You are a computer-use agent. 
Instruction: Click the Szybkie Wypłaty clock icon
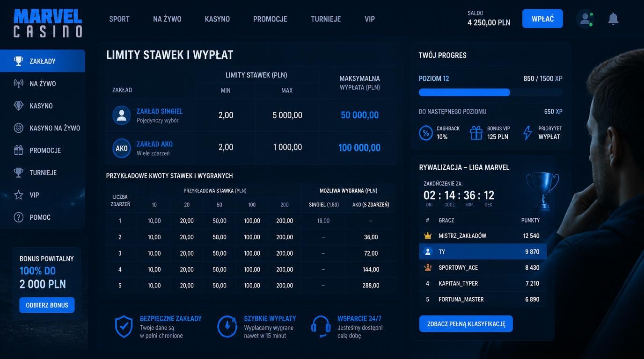pos(227,326)
